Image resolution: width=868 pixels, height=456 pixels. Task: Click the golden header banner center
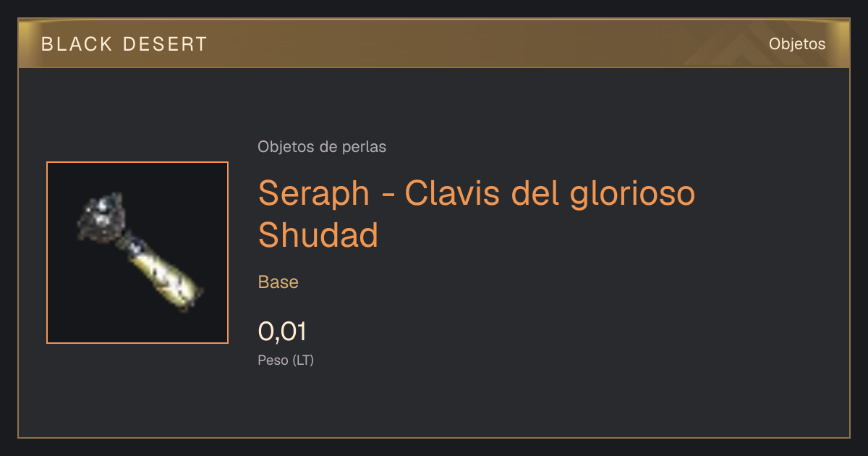pos(434,43)
